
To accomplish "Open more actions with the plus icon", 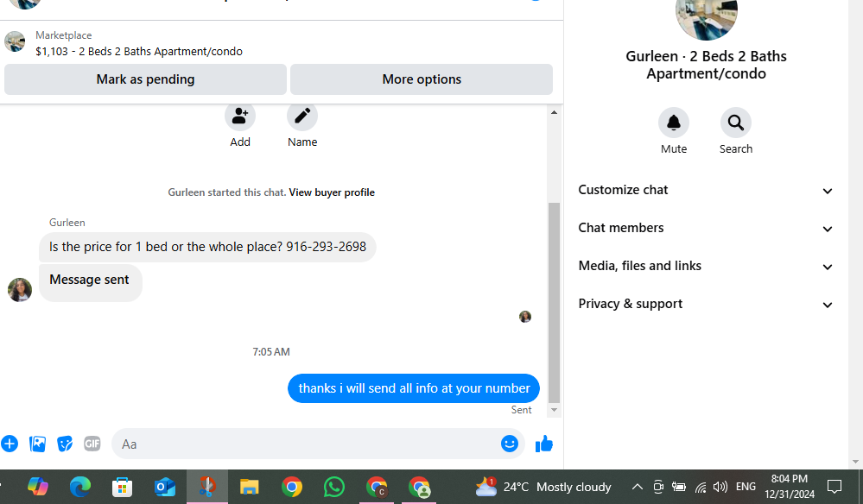I will pos(10,444).
